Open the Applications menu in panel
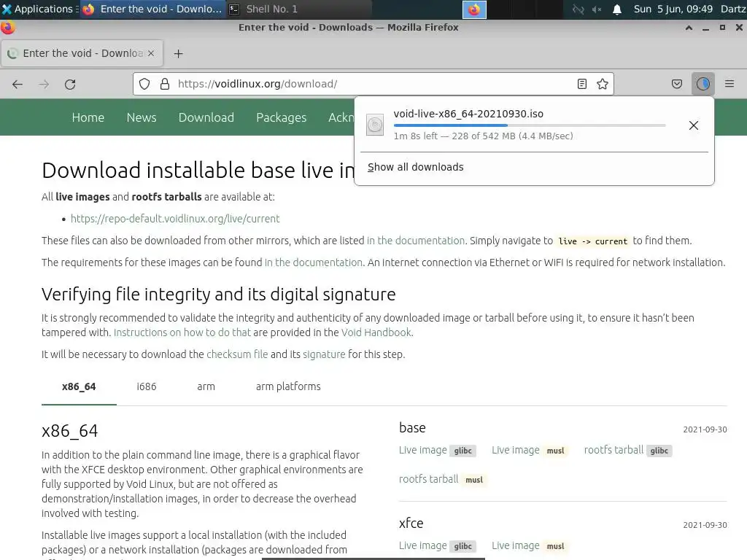Viewport: 747px width, 560px height. (x=39, y=9)
